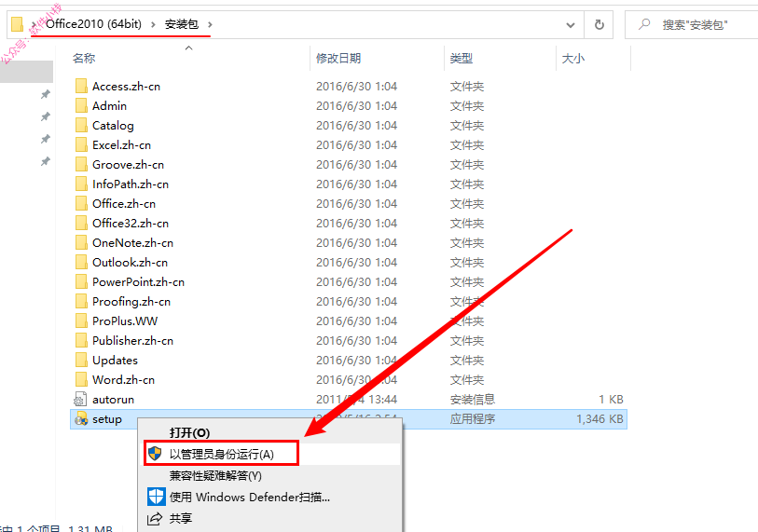
Task: Select the InfoPath.zh-cn folder icon
Action: tap(81, 184)
